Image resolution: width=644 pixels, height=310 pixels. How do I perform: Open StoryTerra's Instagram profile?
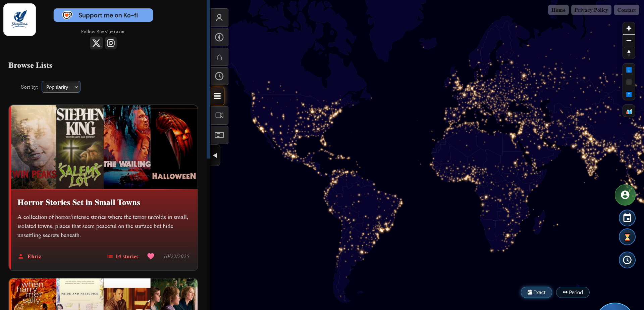111,43
